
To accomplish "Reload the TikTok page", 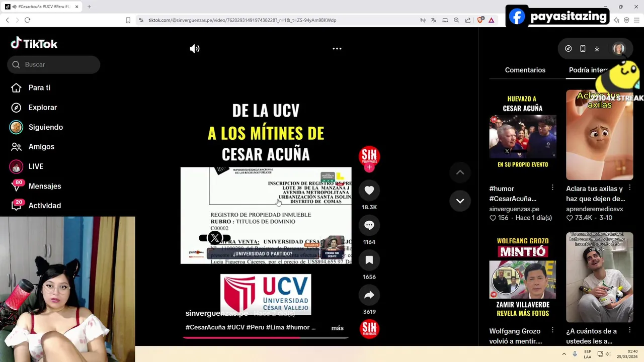I will pos(27,20).
